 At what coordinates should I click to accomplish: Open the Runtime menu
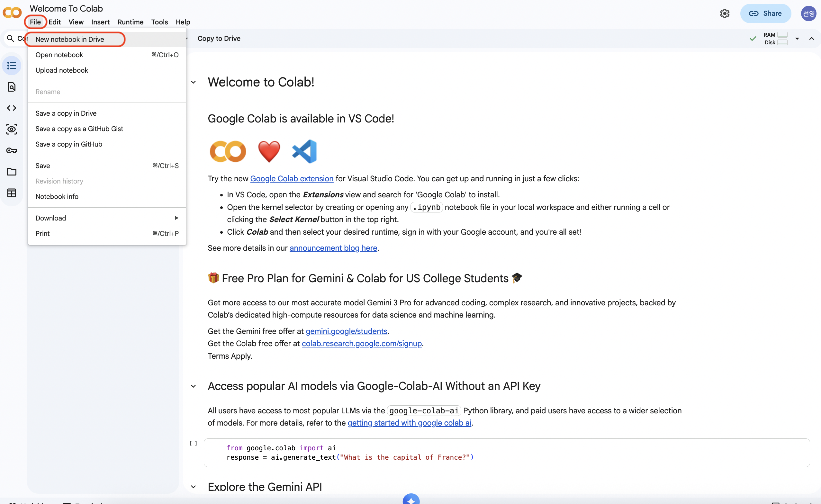pyautogui.click(x=130, y=22)
